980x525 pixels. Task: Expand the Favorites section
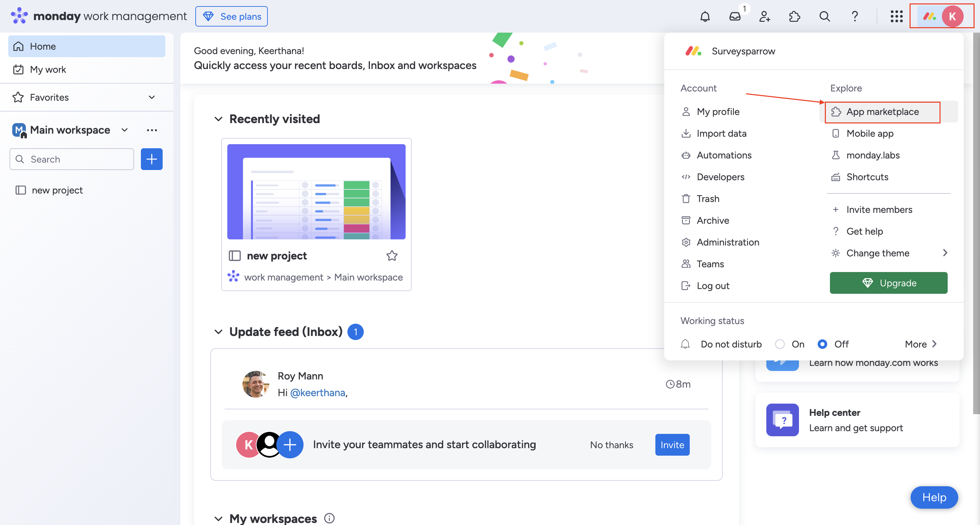point(152,97)
